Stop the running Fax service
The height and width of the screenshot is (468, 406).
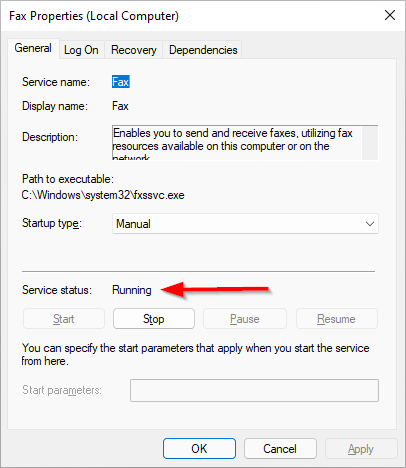click(x=154, y=319)
